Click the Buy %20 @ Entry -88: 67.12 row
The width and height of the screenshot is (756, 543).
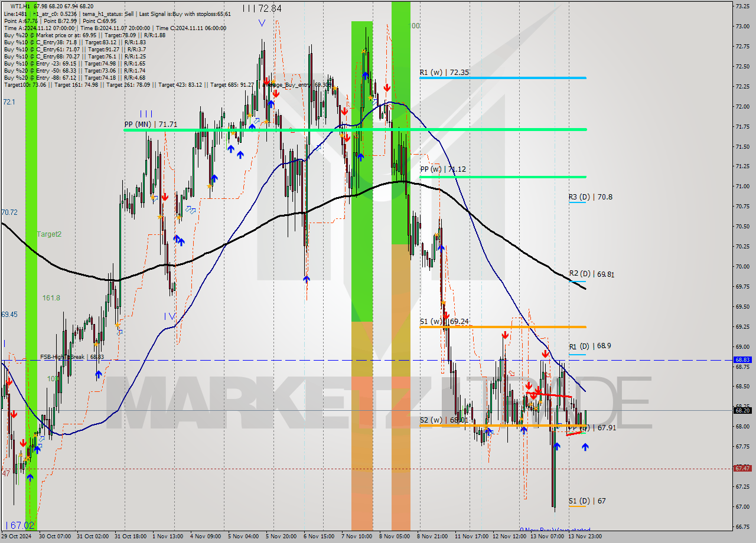click(x=74, y=77)
